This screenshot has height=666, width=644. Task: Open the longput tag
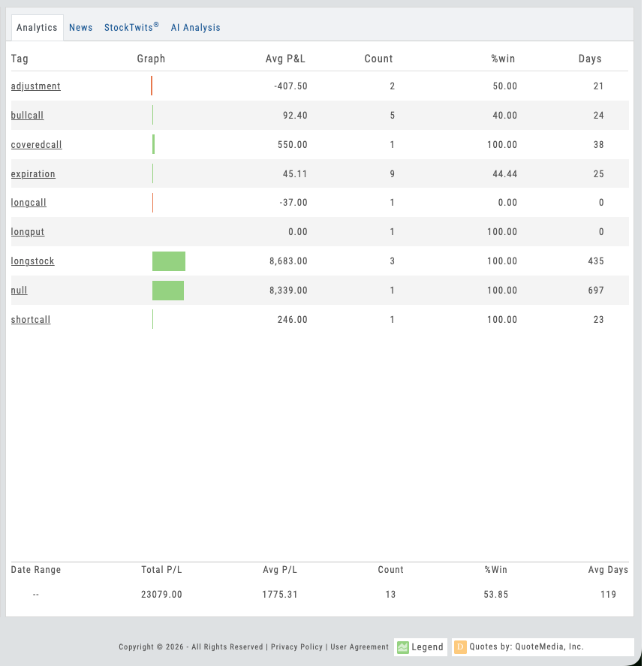(28, 232)
